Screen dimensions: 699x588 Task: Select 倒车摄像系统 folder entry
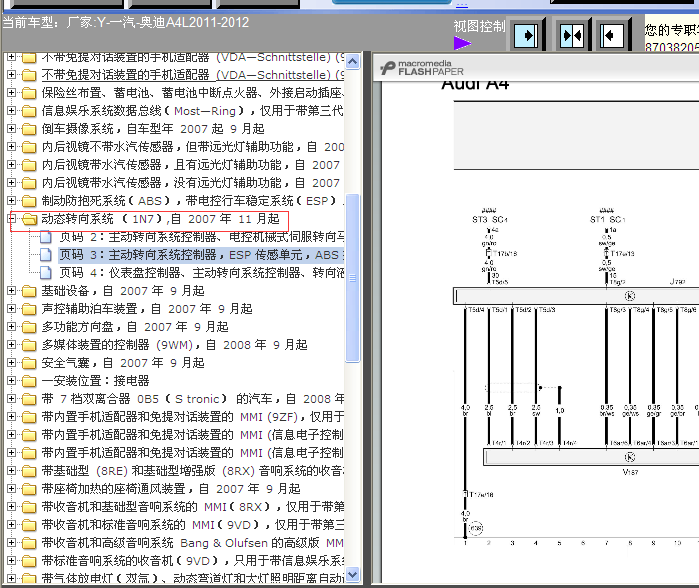click(x=153, y=129)
